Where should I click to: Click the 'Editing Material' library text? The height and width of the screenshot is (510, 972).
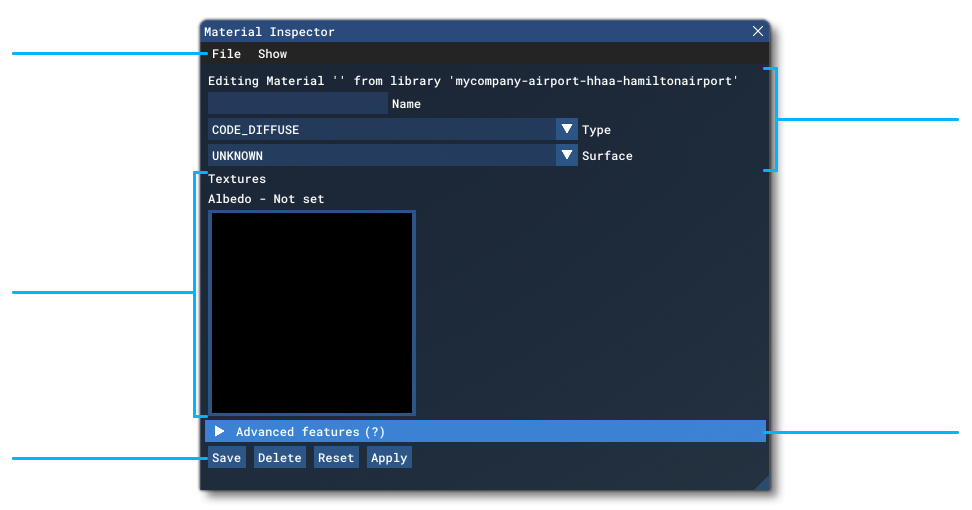click(x=473, y=81)
